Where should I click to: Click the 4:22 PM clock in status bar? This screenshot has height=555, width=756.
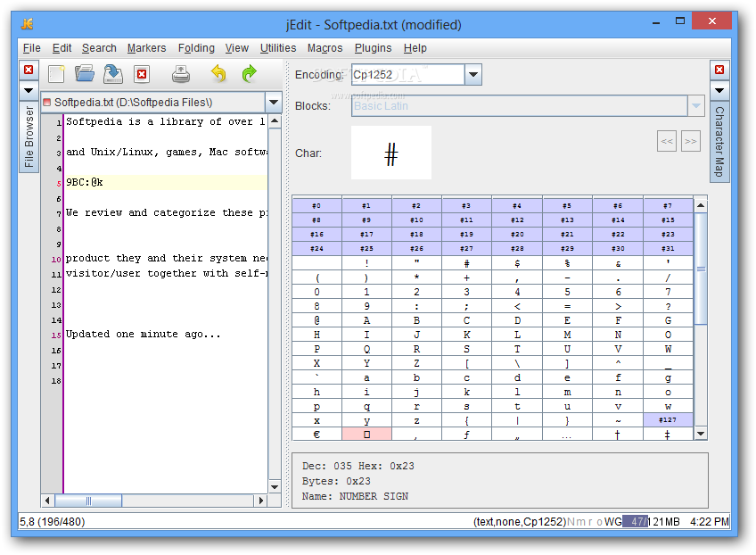710,522
